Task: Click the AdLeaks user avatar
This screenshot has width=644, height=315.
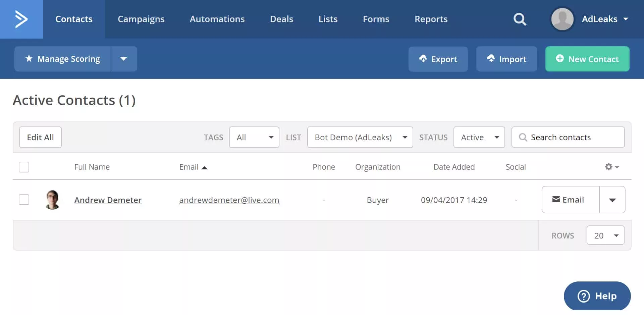Action: [562, 19]
